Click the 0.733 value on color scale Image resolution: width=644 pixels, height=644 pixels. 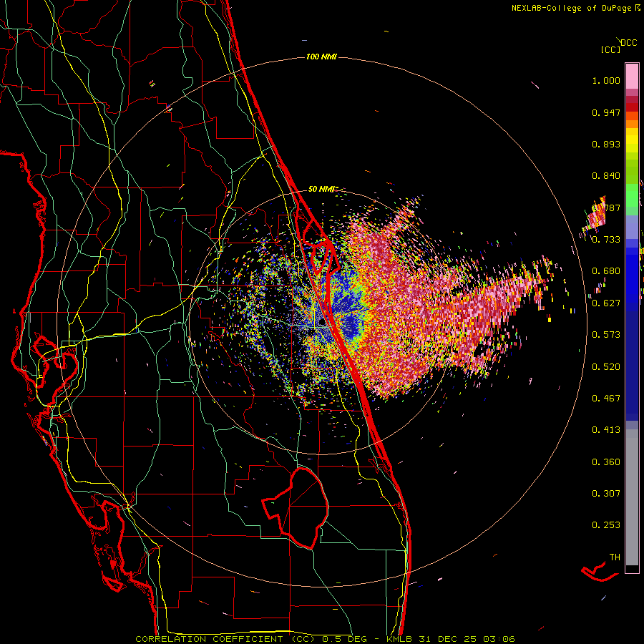tap(606, 240)
